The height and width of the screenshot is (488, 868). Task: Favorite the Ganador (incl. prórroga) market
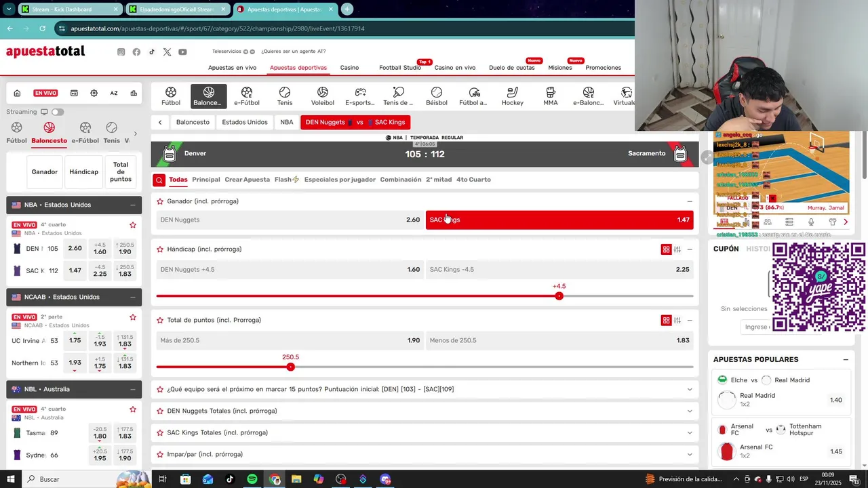click(160, 201)
